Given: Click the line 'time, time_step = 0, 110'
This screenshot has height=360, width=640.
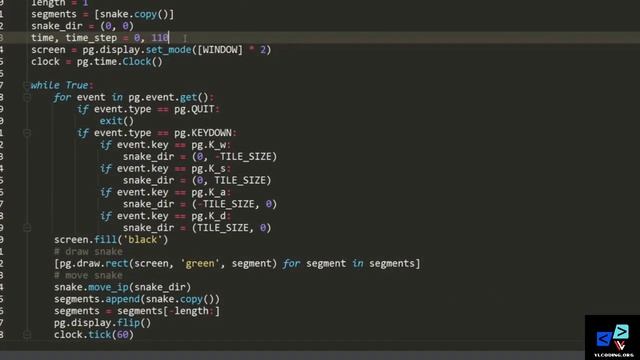Looking at the screenshot, I should [100, 38].
